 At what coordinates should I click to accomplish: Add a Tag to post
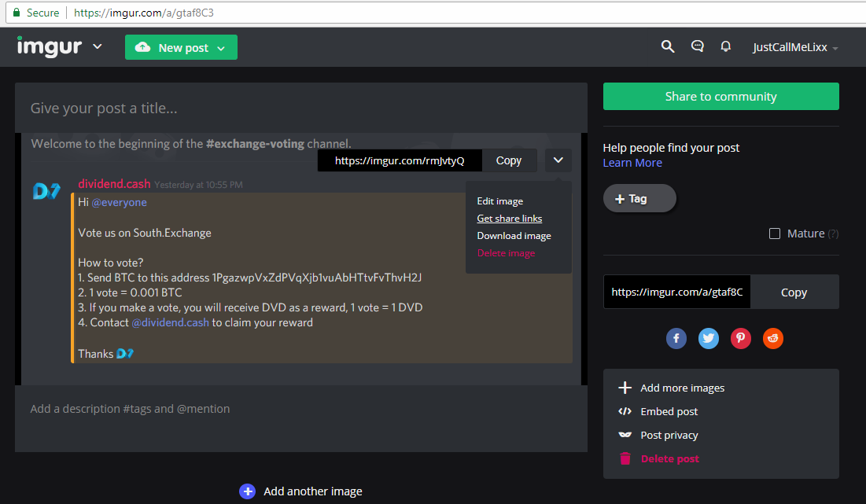639,198
